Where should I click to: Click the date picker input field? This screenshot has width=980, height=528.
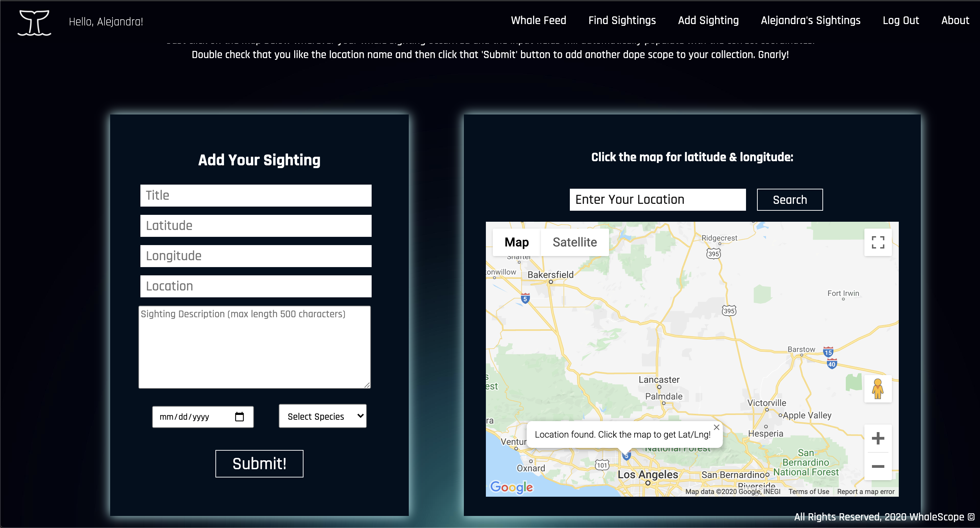pyautogui.click(x=202, y=416)
